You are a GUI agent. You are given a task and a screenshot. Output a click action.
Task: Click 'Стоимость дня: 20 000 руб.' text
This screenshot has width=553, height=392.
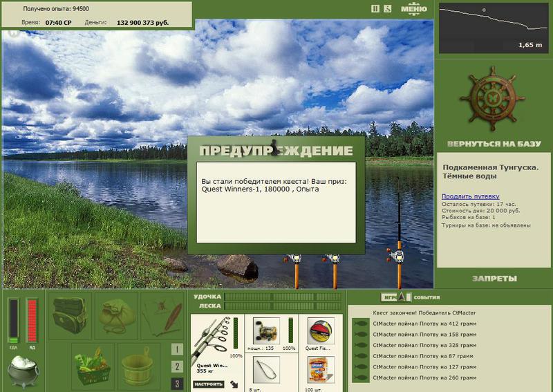click(480, 211)
